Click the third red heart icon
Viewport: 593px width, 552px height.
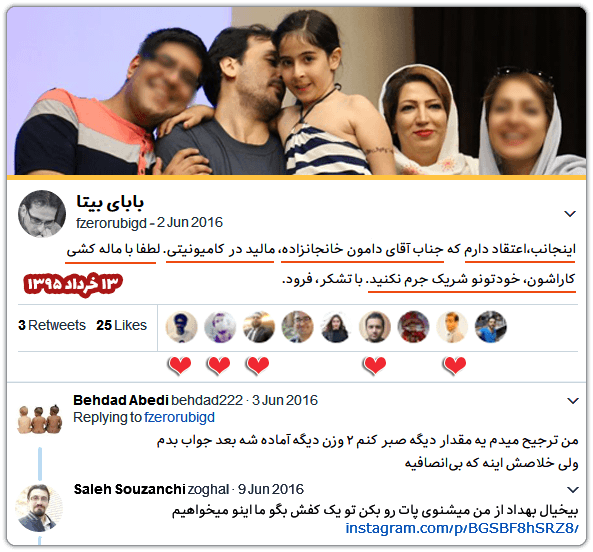pyautogui.click(x=258, y=366)
